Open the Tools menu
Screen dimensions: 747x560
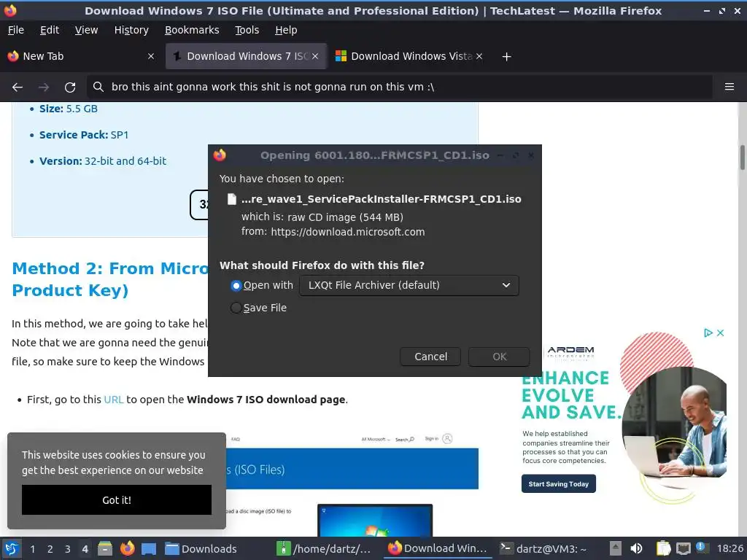247,30
